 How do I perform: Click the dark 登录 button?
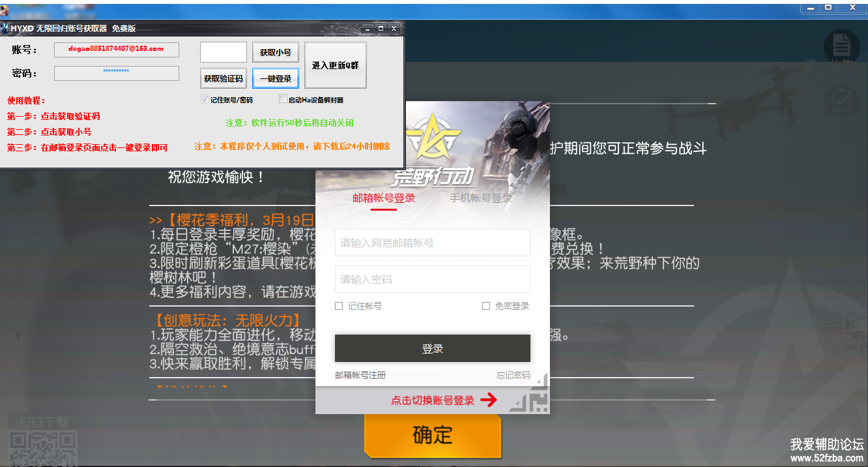pos(433,348)
